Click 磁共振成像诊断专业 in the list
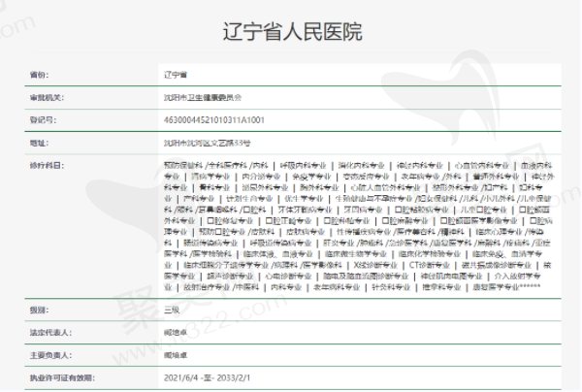 [x=497, y=266]
